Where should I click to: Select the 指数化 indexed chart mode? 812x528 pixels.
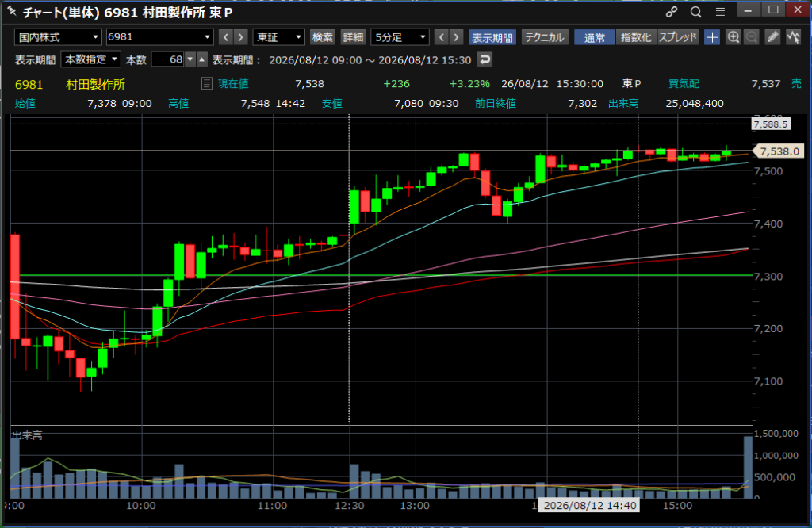[x=636, y=36]
